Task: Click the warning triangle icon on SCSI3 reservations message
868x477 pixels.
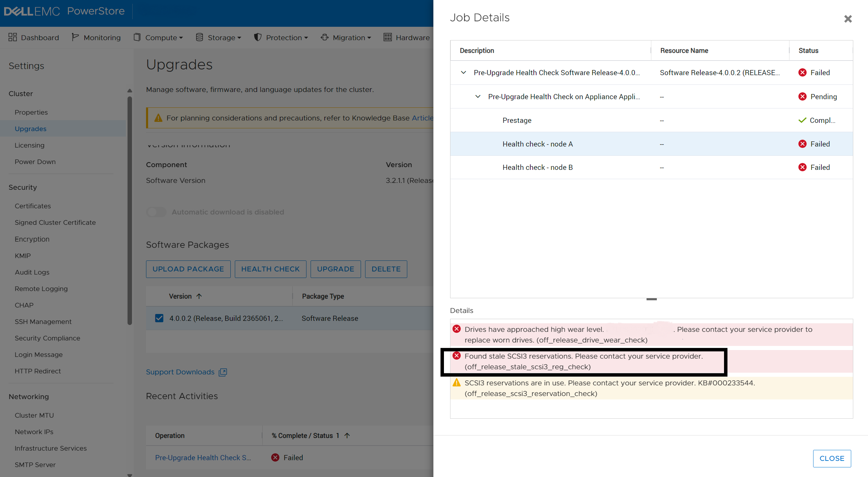Action: click(x=457, y=383)
